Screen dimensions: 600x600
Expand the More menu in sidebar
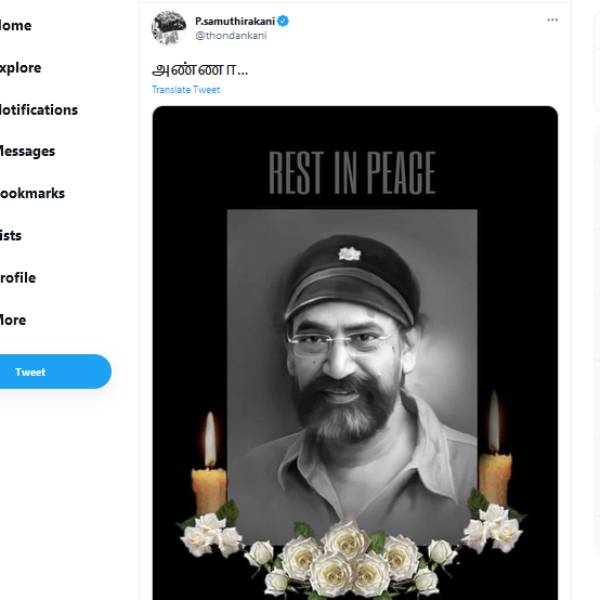click(13, 320)
